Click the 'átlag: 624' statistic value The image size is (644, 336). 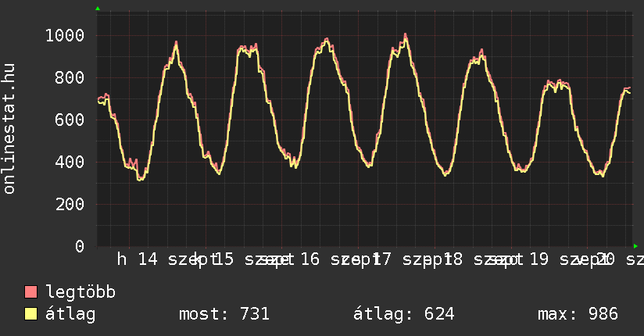click(x=404, y=314)
